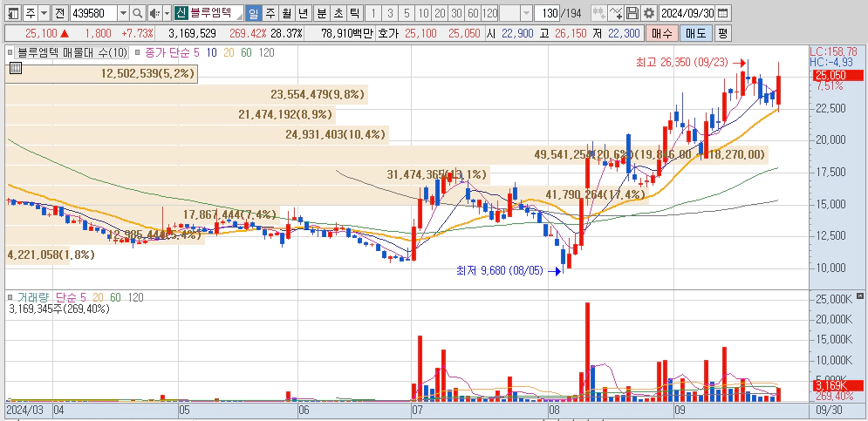Click the panel toggle icon at toolbar start
Viewport: 868px width, 421px height.
[x=14, y=13]
